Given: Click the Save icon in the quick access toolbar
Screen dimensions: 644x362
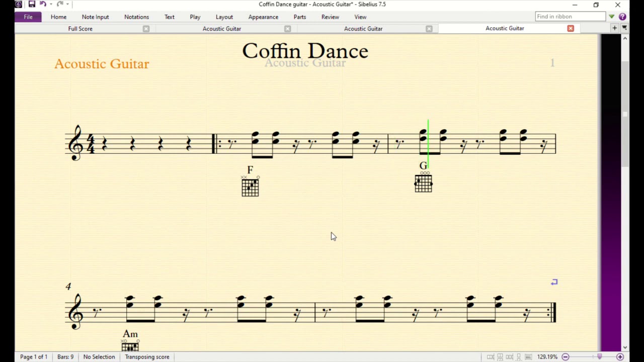Looking at the screenshot, I should (x=32, y=5).
